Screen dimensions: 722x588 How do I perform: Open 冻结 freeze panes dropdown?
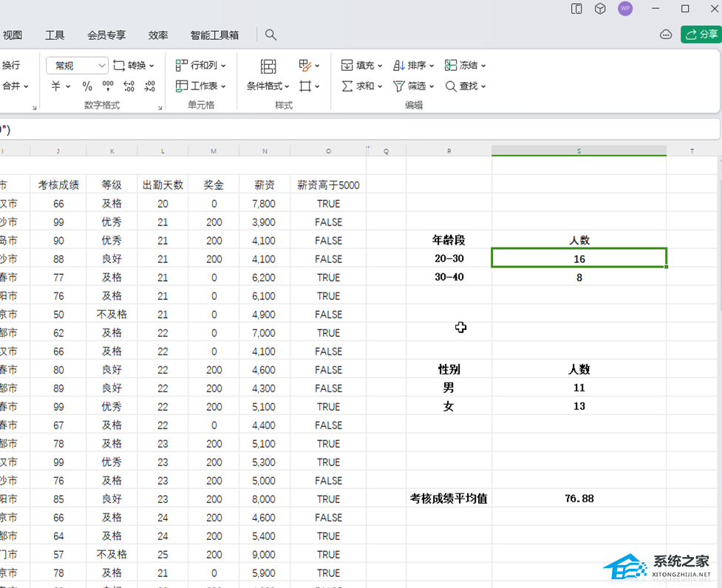[465, 65]
